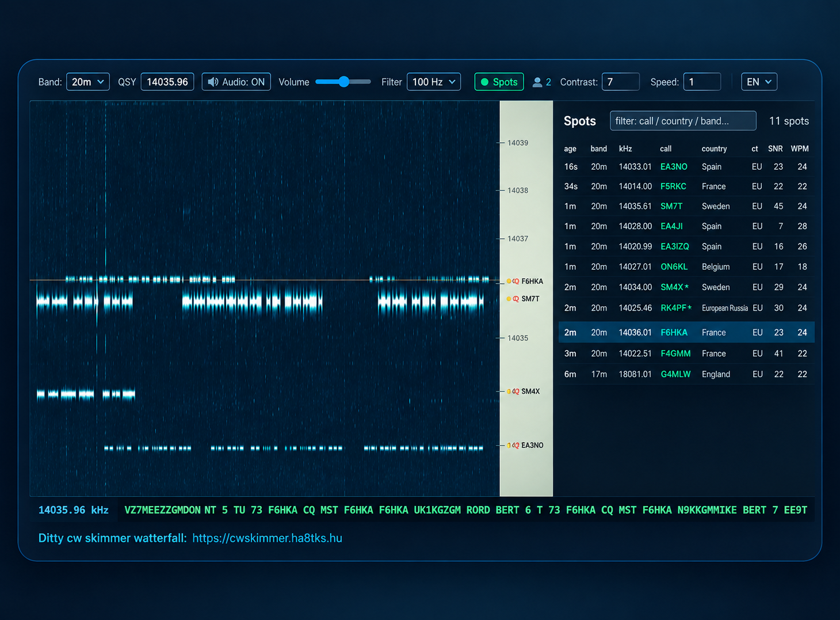Select the SM7T callsign in spots table

pos(671,206)
